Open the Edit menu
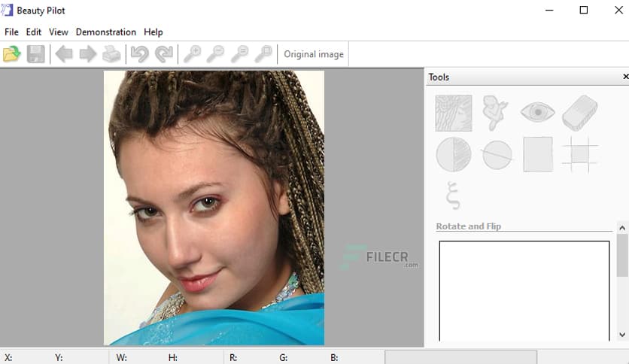This screenshot has height=364, width=629. point(34,32)
